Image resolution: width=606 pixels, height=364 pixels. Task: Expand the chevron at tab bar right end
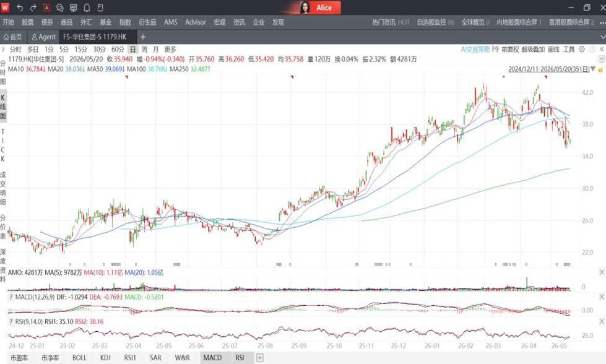click(602, 37)
